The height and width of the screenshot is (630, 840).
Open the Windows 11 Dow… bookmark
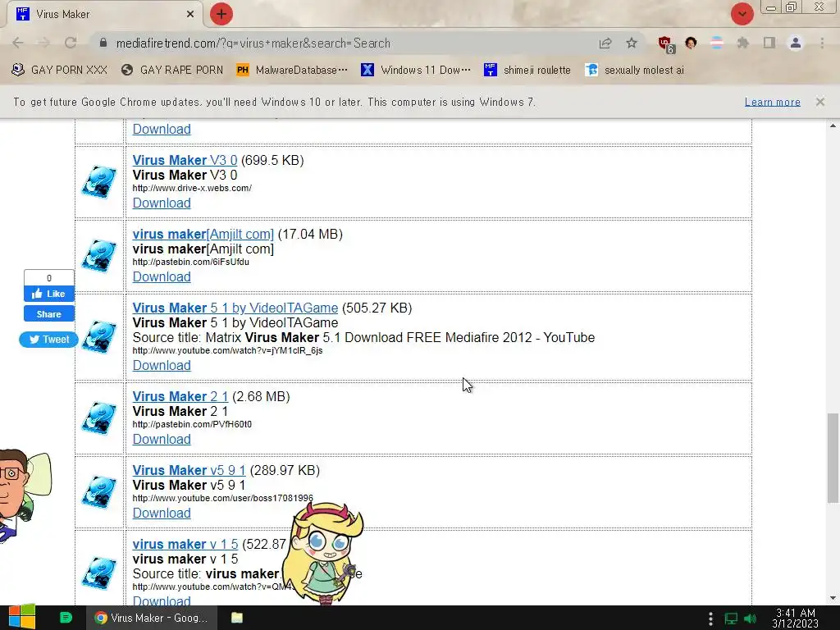coord(416,70)
